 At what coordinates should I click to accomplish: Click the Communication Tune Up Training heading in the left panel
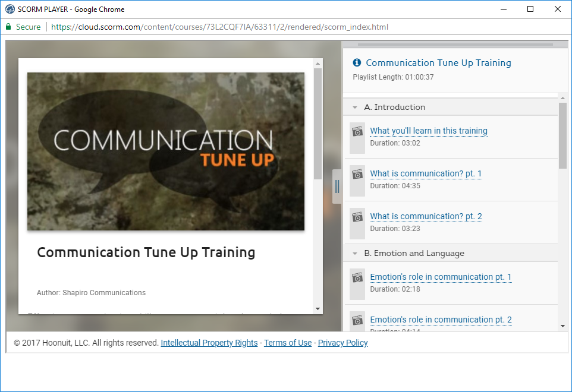point(146,252)
